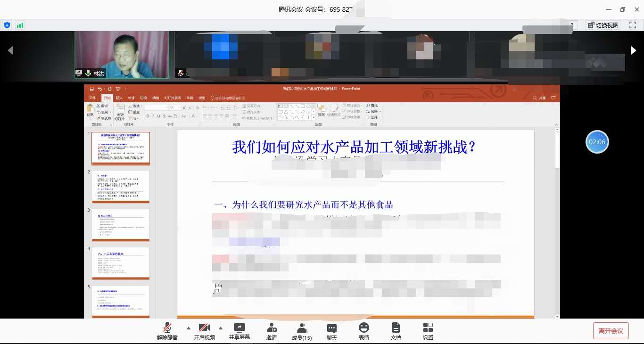Go to previous participants with left arrow

10,50
